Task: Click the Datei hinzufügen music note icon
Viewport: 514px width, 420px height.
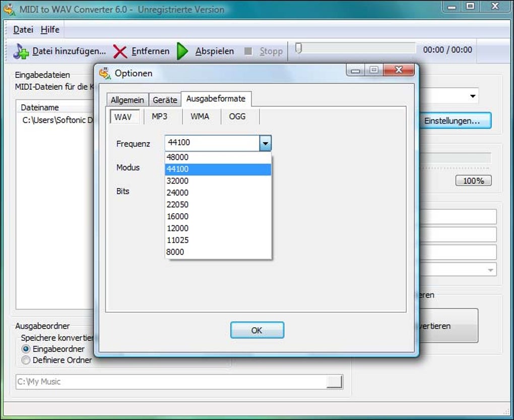Action: 21,51
